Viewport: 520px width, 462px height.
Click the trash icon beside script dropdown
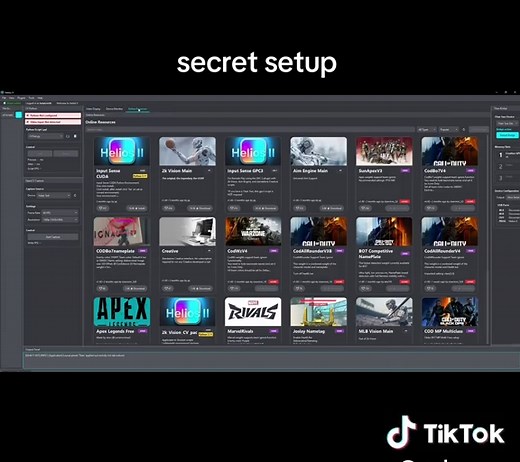[x=75, y=136]
